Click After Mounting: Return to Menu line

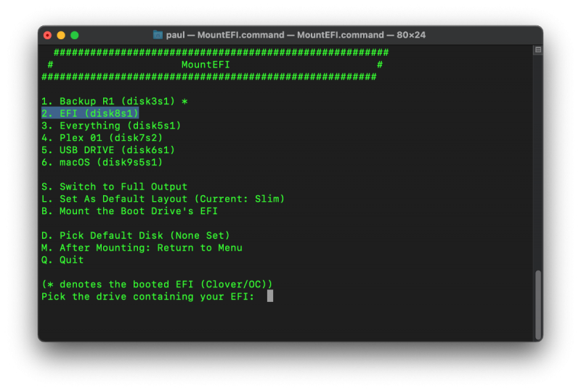click(x=142, y=248)
